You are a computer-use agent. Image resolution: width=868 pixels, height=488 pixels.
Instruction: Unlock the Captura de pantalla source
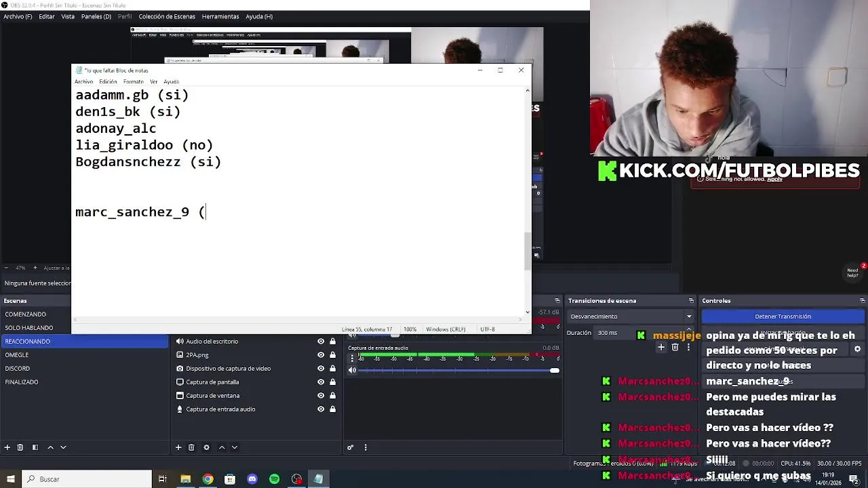(x=332, y=382)
